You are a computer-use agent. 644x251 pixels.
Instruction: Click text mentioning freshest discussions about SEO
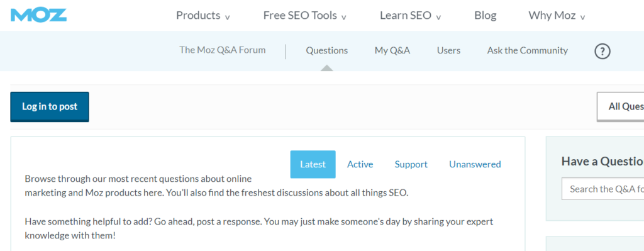pyautogui.click(x=216, y=186)
